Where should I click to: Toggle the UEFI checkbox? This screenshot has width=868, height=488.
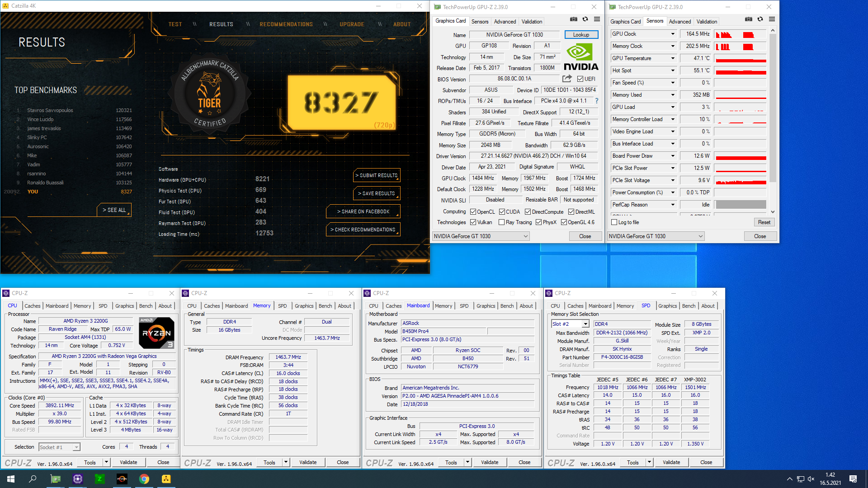[x=580, y=79]
